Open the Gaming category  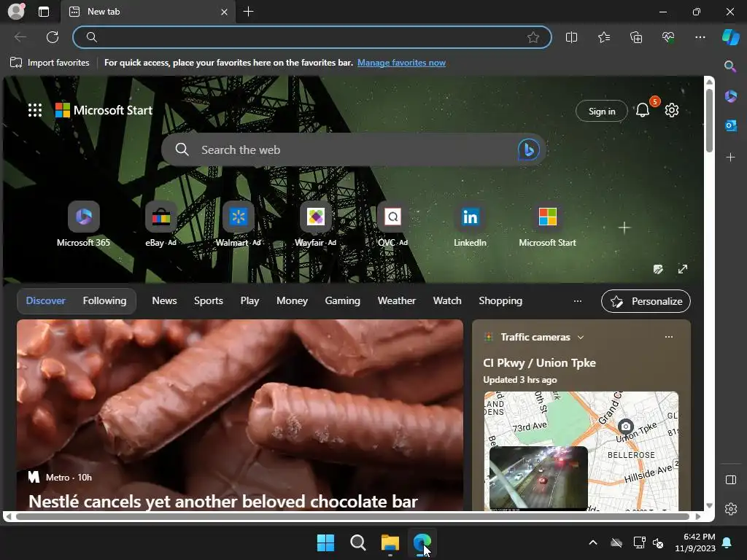pyautogui.click(x=343, y=300)
